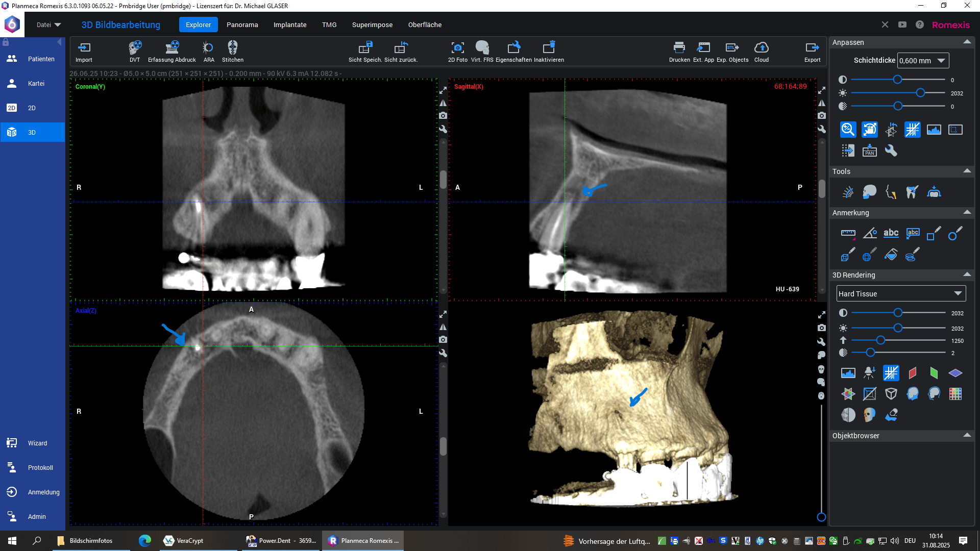Viewport: 980px width, 551px height.
Task: Open the 2D module in sidebar
Action: tap(33, 108)
